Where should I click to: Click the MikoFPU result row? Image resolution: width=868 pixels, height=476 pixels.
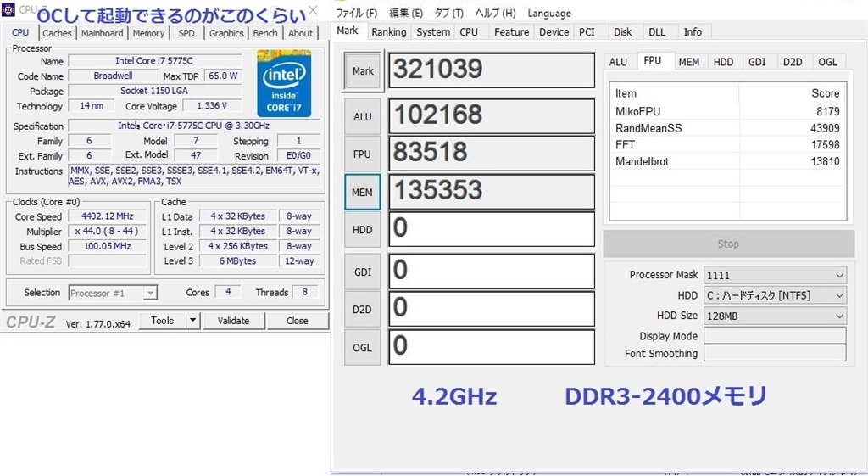point(728,111)
